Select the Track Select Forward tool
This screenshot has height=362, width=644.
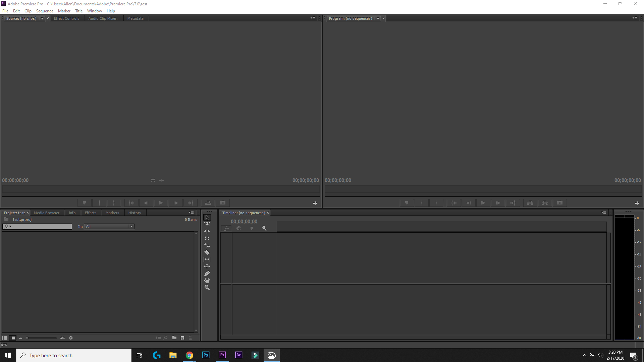tap(207, 224)
